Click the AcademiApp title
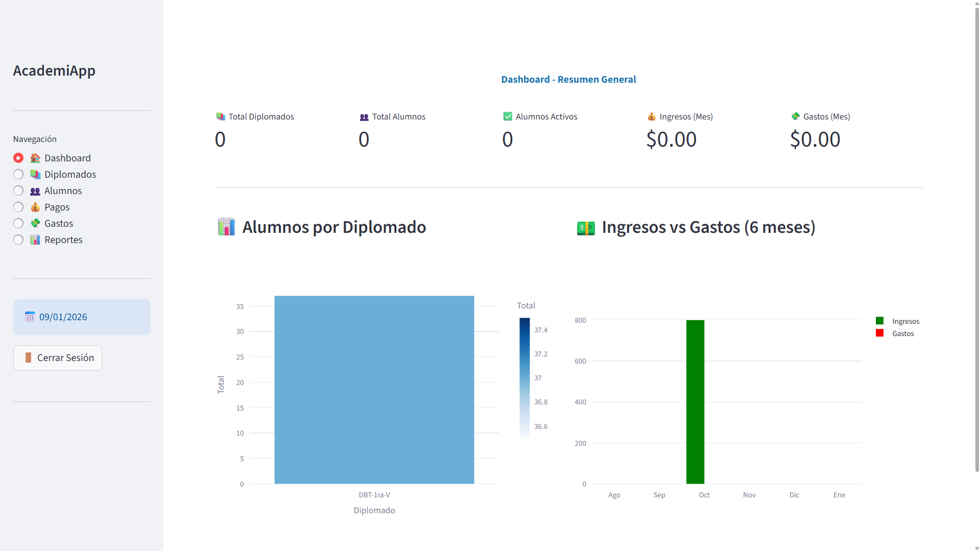The height and width of the screenshot is (551, 980). [54, 70]
